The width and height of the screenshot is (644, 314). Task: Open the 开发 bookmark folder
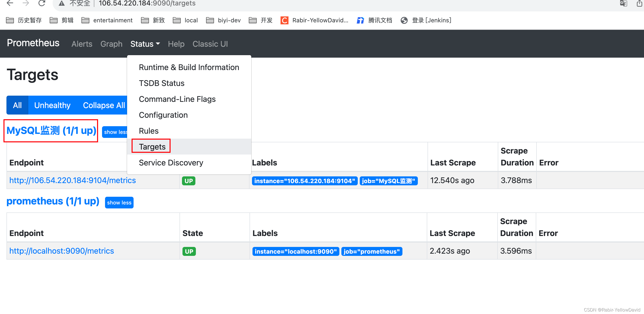pyautogui.click(x=260, y=20)
